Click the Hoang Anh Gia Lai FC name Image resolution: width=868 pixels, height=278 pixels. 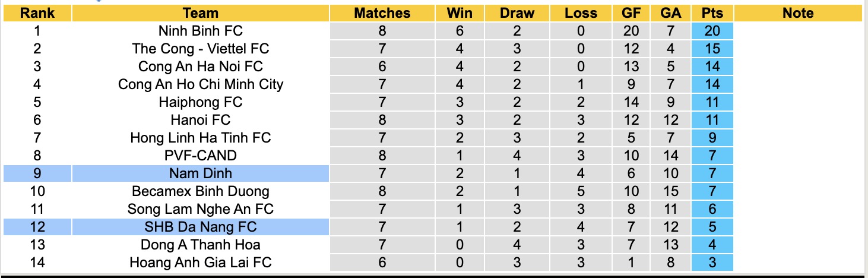click(201, 262)
